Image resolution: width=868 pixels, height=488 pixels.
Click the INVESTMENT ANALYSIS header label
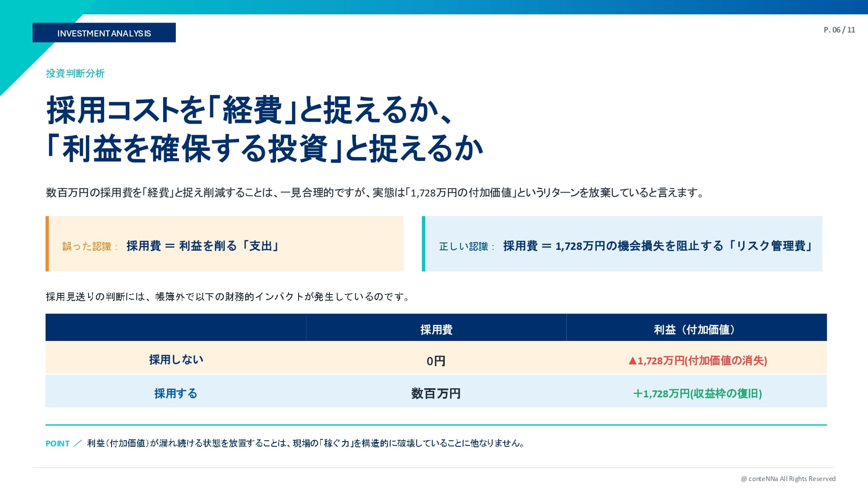[x=104, y=33]
